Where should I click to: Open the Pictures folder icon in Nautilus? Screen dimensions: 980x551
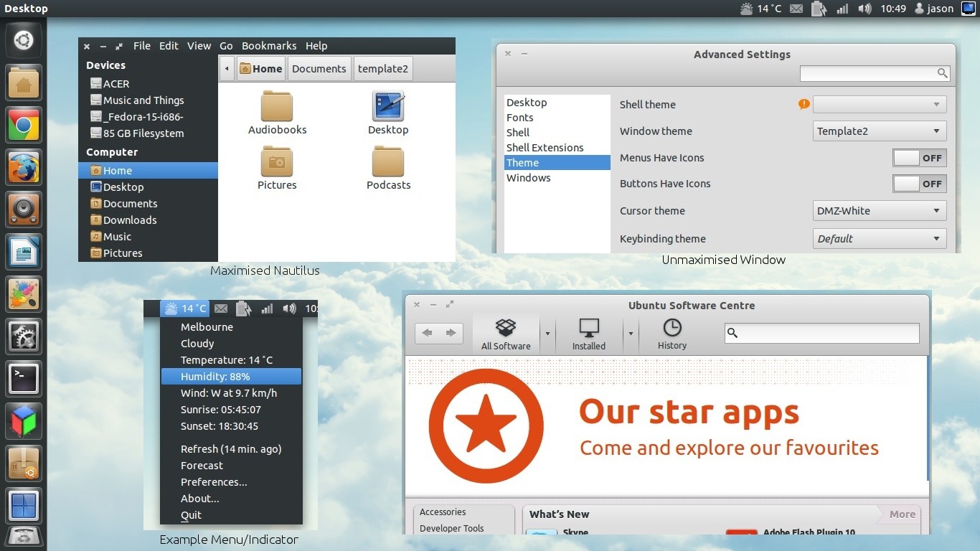[x=277, y=169]
